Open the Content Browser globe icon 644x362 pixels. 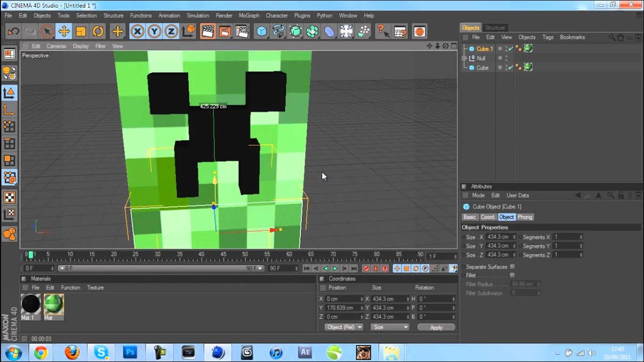(420, 32)
